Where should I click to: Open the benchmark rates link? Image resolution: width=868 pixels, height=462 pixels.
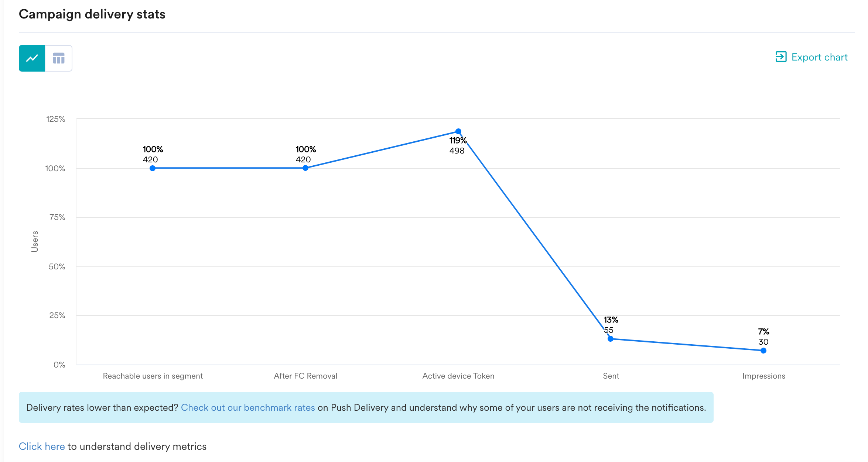[x=248, y=407]
